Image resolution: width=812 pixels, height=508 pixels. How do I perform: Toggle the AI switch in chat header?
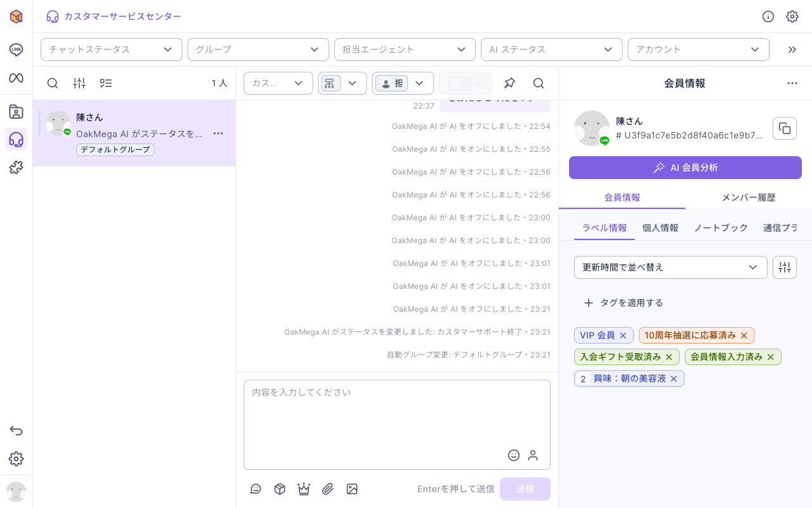pos(460,83)
